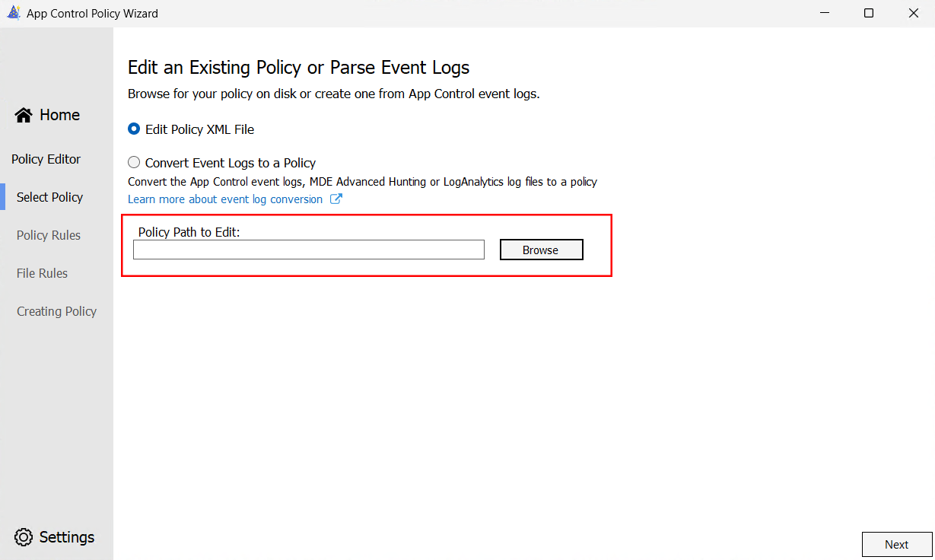Minimize the App Control Policy Wizard window

[x=825, y=13]
